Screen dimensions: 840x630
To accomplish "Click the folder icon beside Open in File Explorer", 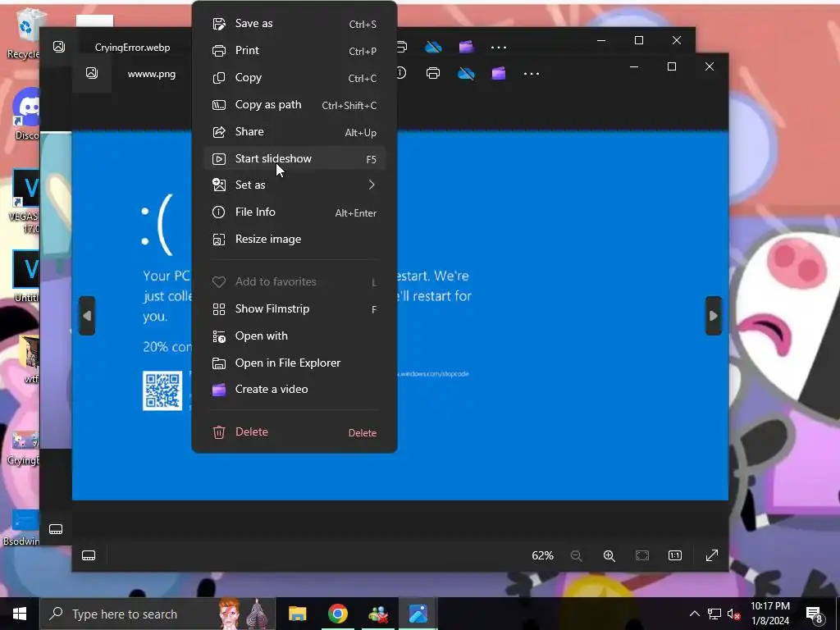I will coord(218,363).
